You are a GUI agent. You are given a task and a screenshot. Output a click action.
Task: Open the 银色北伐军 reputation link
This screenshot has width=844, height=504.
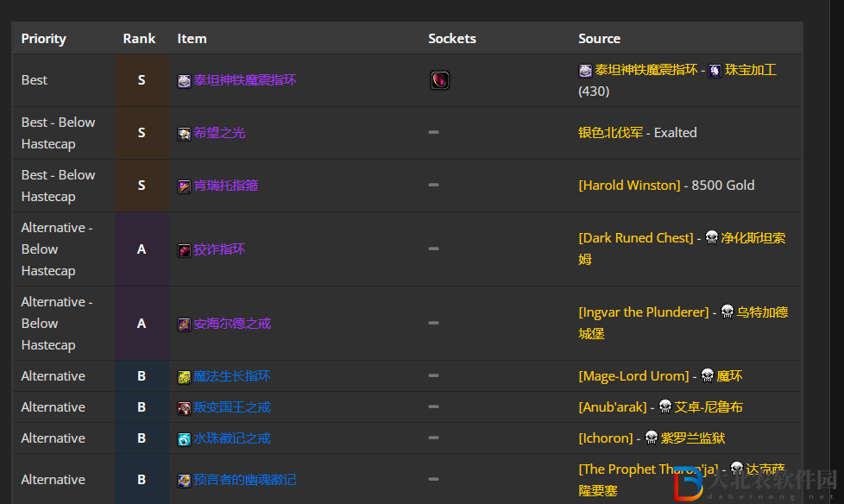[610, 133]
